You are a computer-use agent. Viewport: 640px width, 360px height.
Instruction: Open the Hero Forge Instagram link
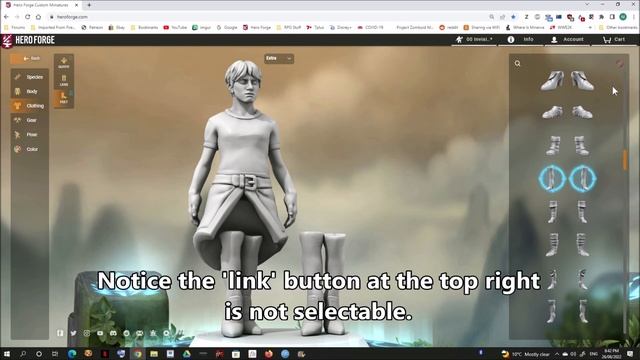(87, 333)
